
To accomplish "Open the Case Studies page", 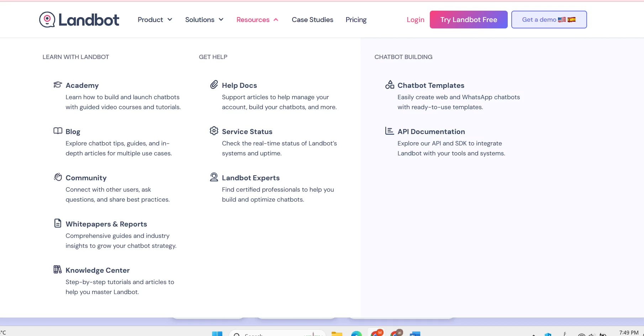I will click(312, 20).
